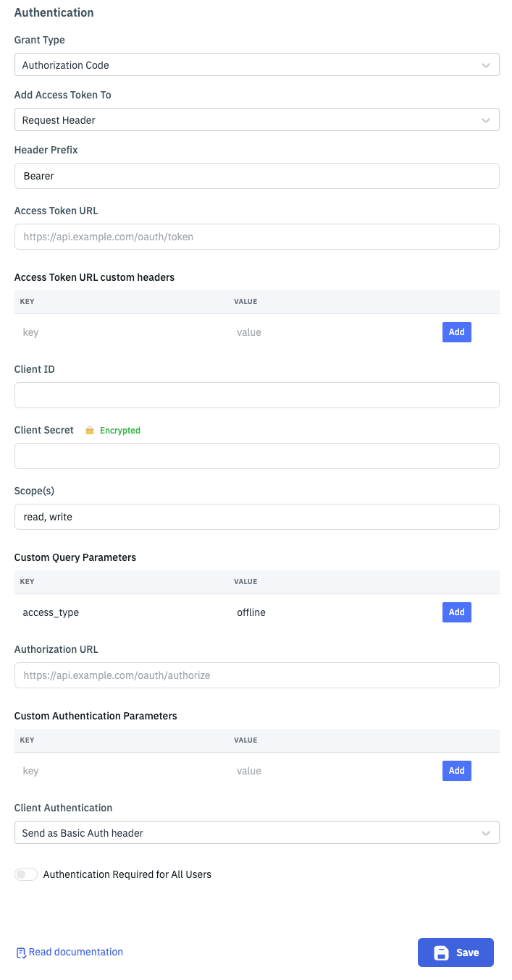The width and height of the screenshot is (512, 980).
Task: Click into the Access Token URL field
Action: tap(256, 237)
